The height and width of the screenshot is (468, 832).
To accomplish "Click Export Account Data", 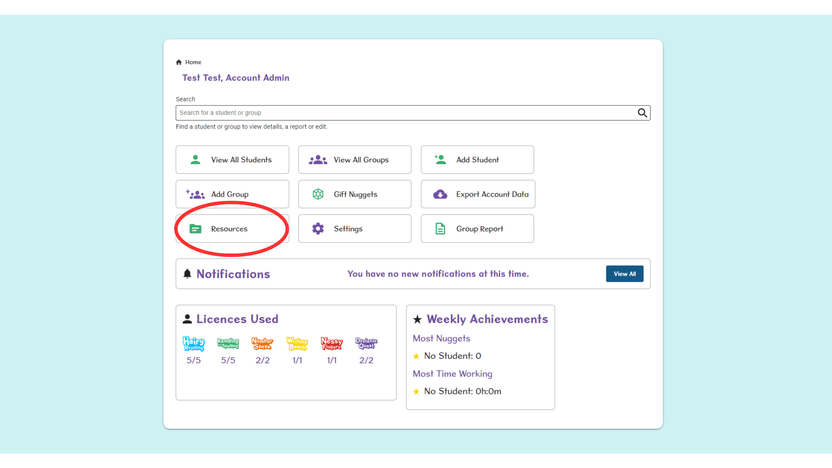I will coord(478,194).
